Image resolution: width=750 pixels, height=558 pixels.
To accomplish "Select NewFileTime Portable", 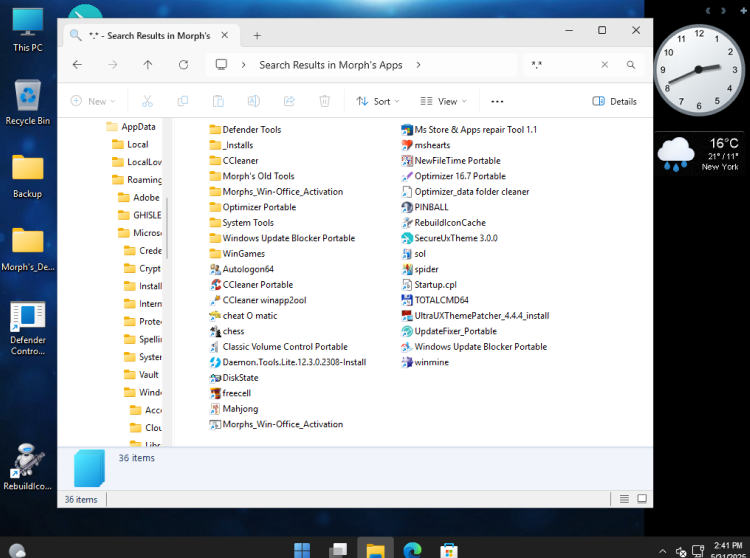I will tap(451, 161).
